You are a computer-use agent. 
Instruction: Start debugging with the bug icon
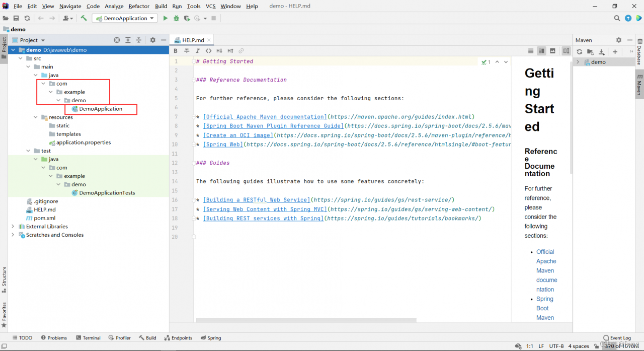176,18
